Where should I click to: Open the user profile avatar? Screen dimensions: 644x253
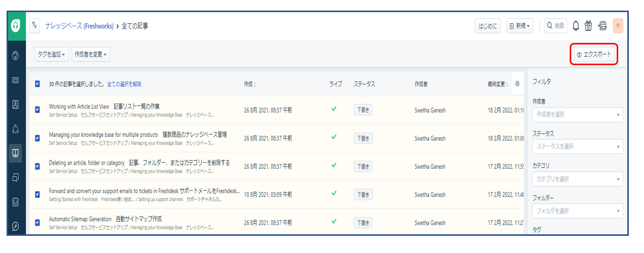coord(618,26)
